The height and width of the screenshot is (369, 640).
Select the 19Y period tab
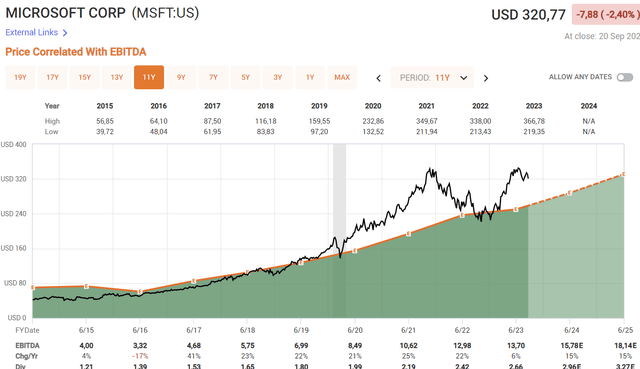(20, 77)
